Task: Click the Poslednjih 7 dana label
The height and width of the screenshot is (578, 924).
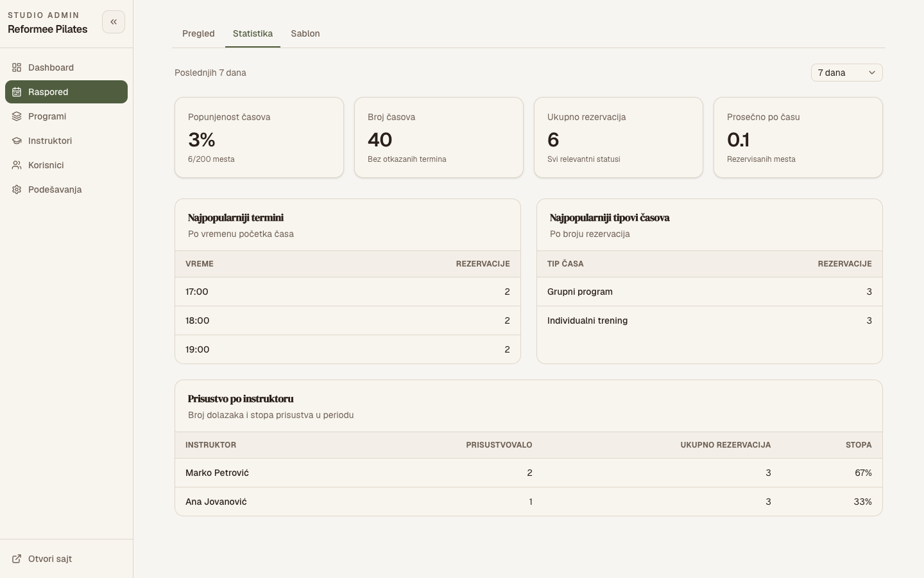Action: click(210, 73)
